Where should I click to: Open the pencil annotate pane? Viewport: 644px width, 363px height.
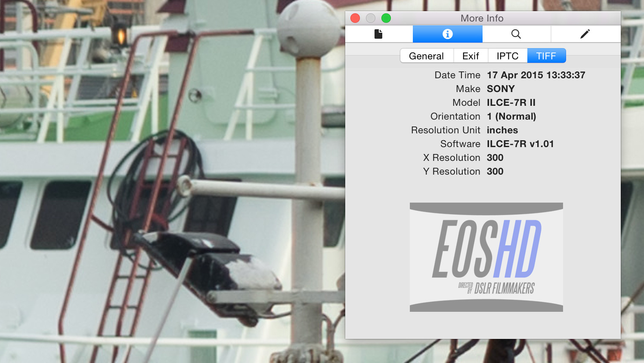point(585,34)
